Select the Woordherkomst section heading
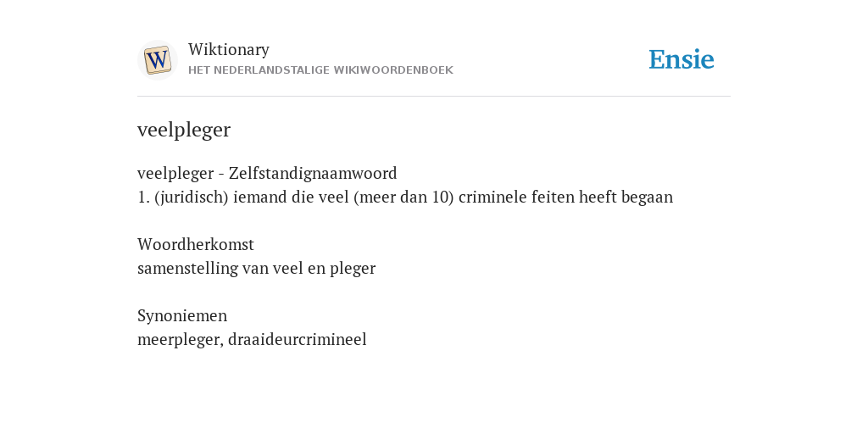 coord(196,245)
